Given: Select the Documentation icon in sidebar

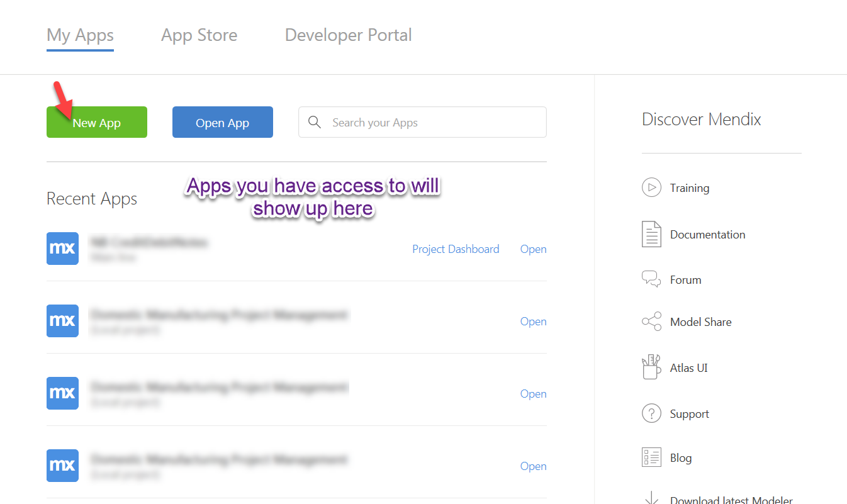Looking at the screenshot, I should pyautogui.click(x=651, y=233).
